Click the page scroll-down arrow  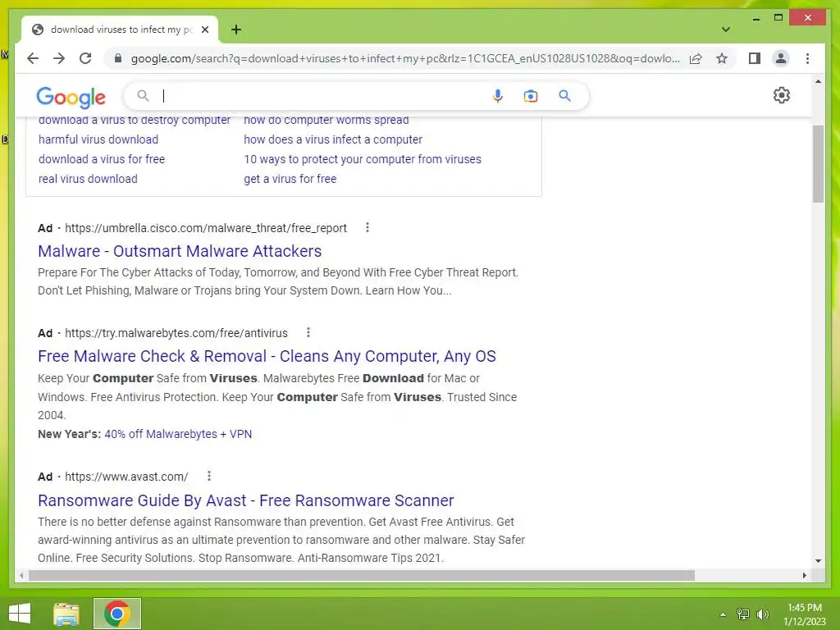(x=818, y=561)
